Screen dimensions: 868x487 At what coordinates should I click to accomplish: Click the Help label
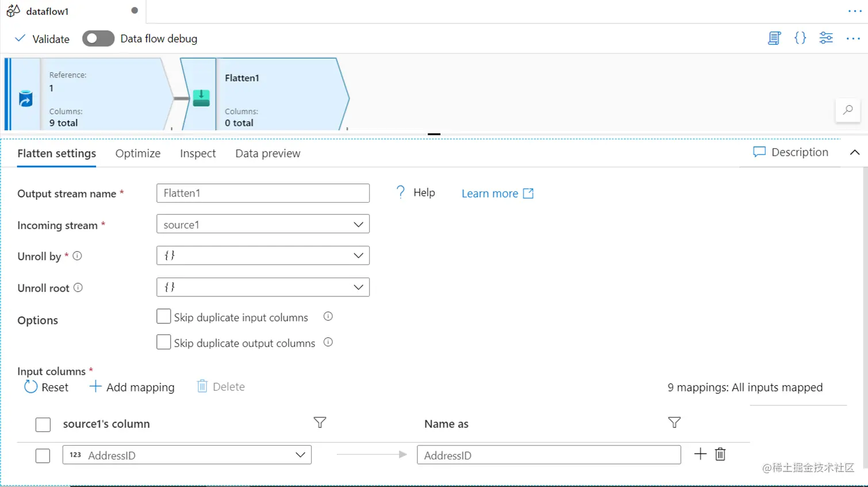[424, 192]
